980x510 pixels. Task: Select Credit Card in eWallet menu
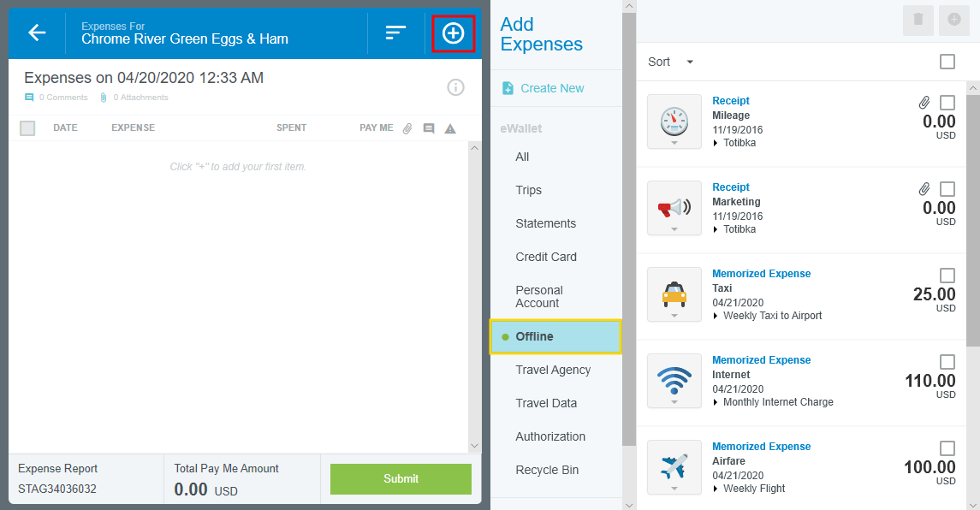pyautogui.click(x=546, y=257)
